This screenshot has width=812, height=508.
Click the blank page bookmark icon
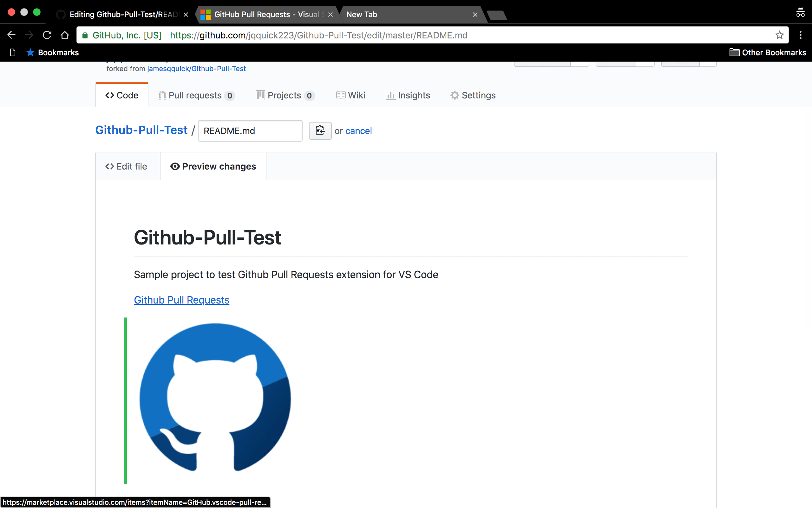[x=13, y=52]
